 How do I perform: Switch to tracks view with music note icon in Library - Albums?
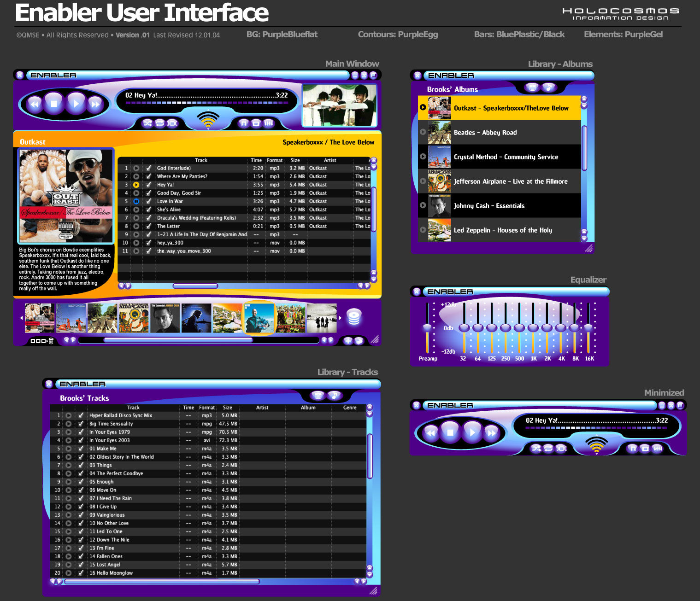(548, 87)
